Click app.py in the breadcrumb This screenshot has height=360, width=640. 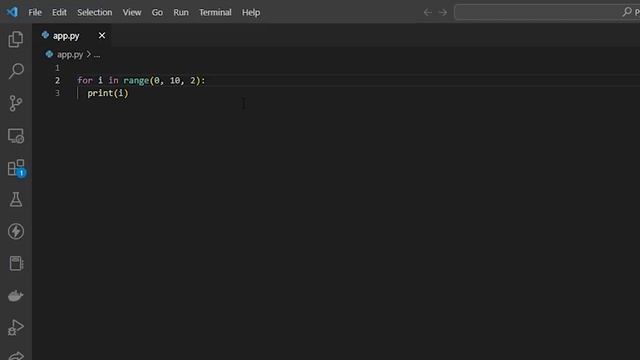click(x=70, y=54)
